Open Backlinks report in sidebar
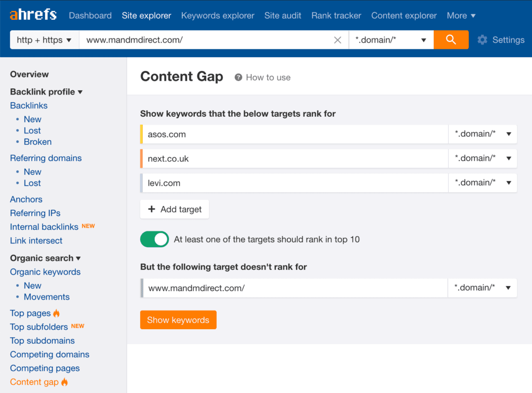This screenshot has height=393, width=532. [x=29, y=105]
